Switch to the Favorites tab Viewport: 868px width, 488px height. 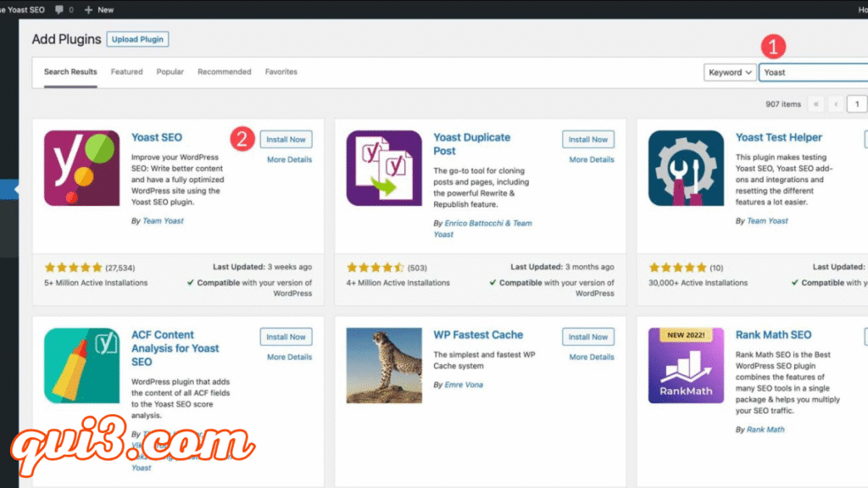(281, 72)
